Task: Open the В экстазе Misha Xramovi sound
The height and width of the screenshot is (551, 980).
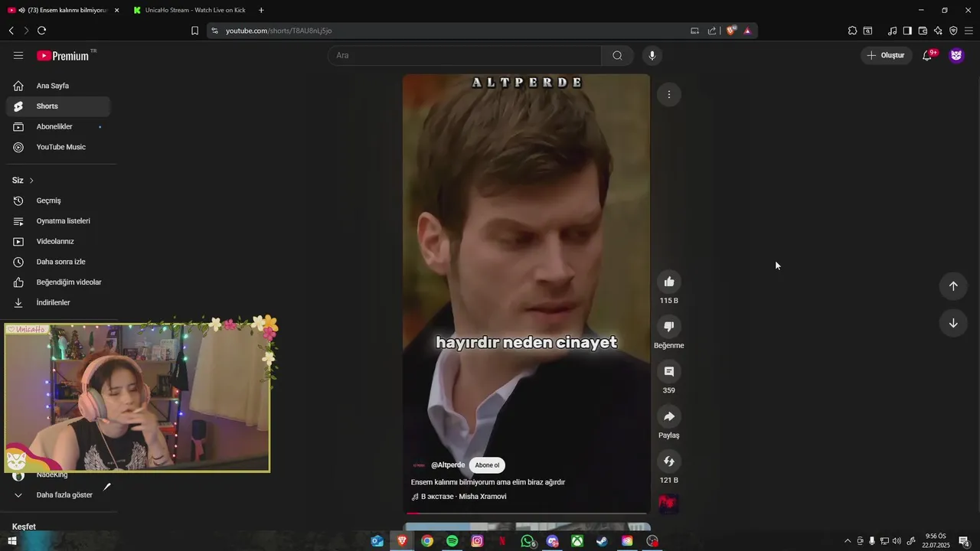Action: [x=459, y=497]
